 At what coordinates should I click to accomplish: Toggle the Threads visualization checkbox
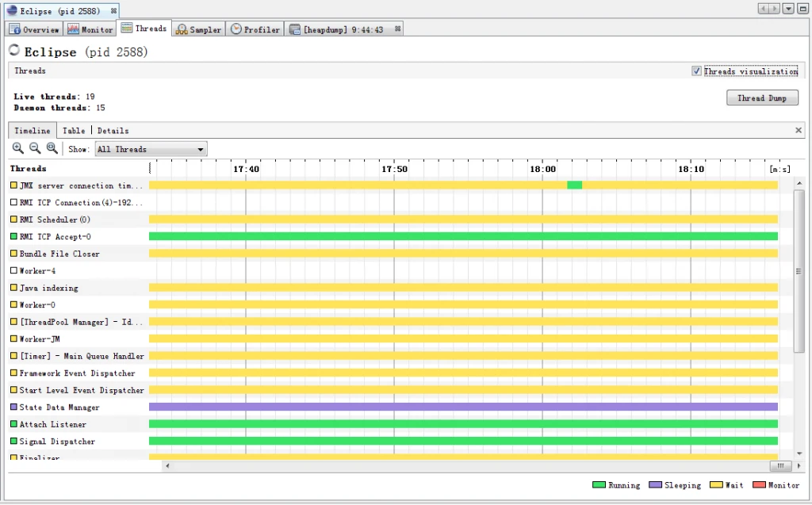click(x=696, y=71)
